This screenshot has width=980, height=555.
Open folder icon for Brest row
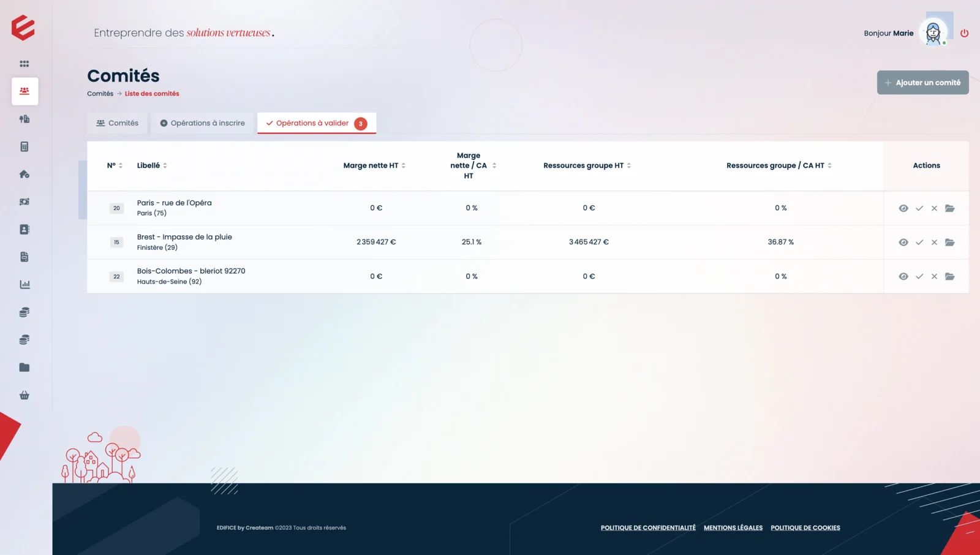click(x=949, y=242)
